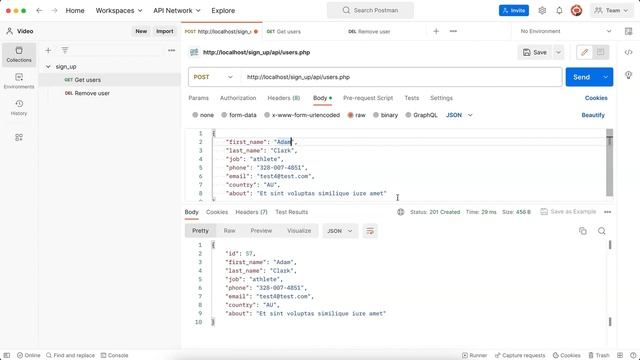Open the Team dropdown
Viewport: 640px width, 360px height.
click(x=611, y=11)
